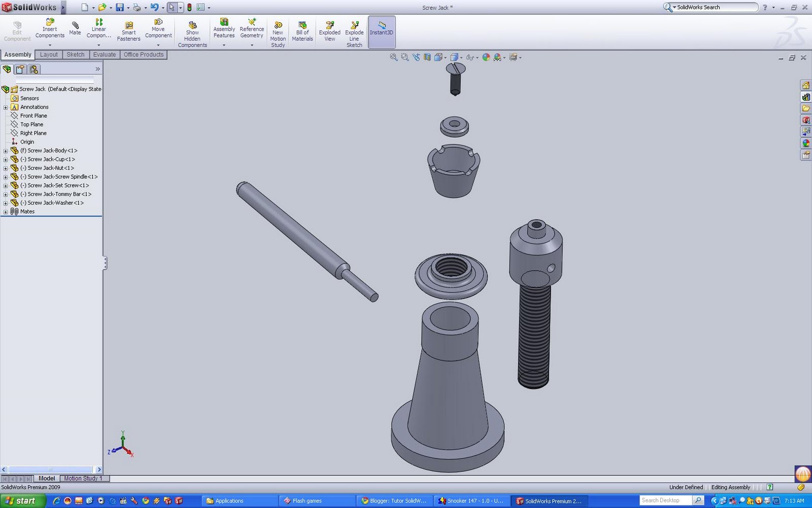Switch to the Evaluate tab
812x508 pixels.
click(x=104, y=54)
